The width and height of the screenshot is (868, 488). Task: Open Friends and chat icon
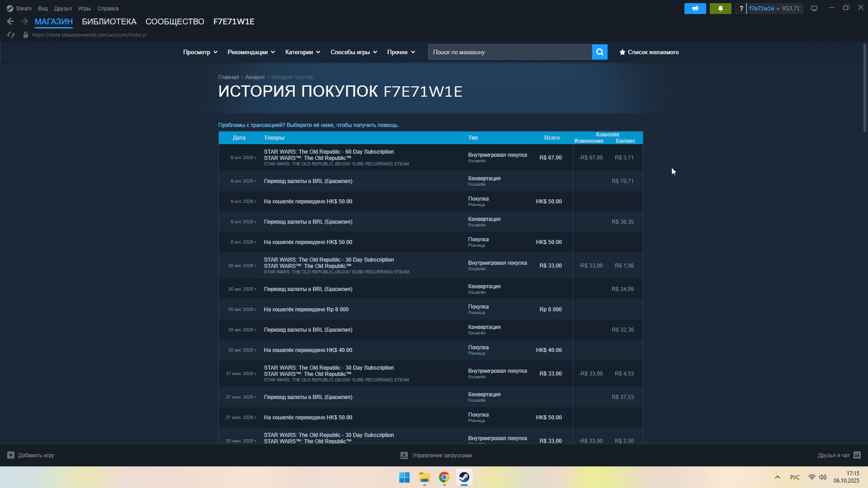pos(857,455)
